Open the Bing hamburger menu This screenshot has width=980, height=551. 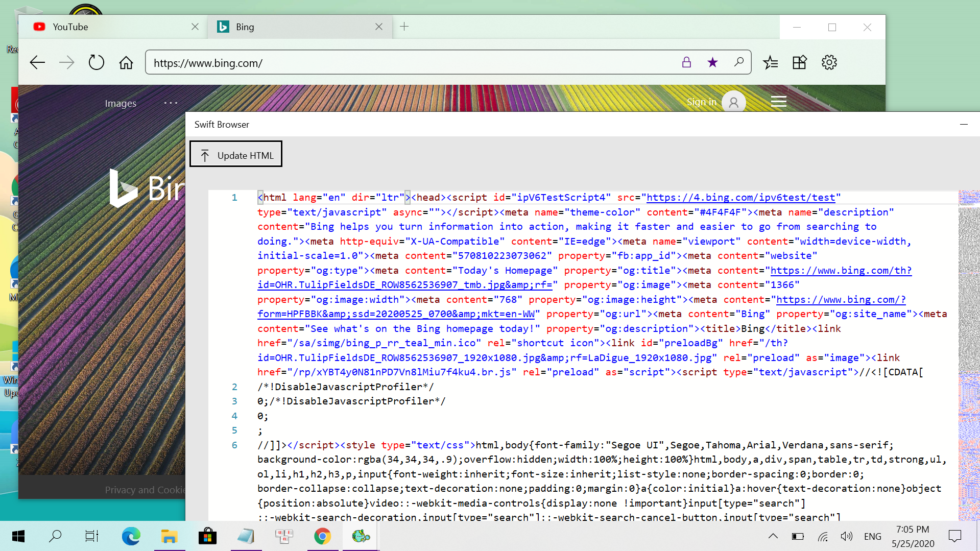pos(778,101)
